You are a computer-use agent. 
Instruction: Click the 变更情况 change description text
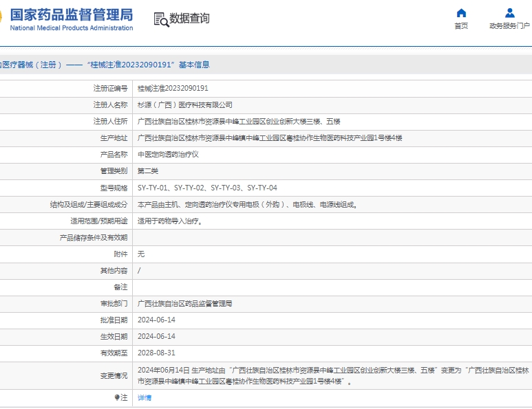coord(333,376)
